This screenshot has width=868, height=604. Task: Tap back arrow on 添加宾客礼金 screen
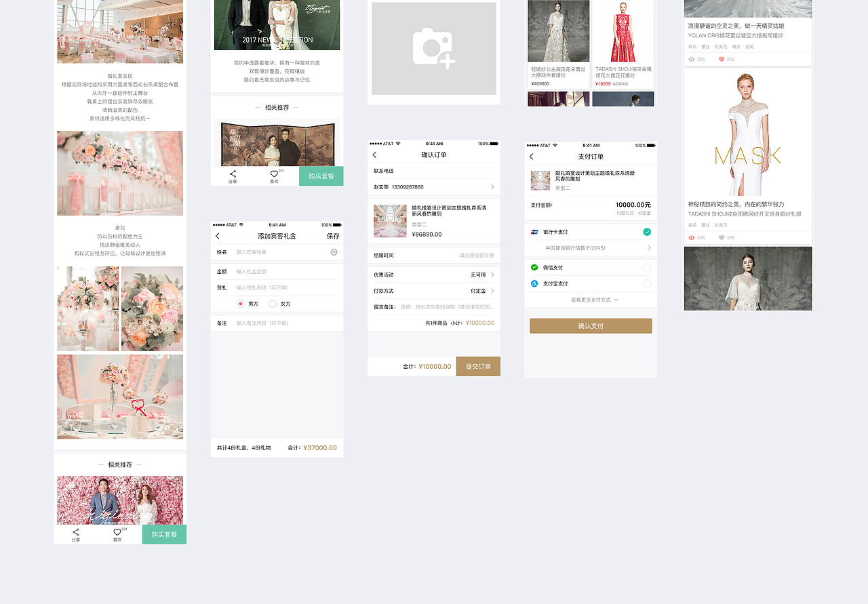(x=218, y=236)
